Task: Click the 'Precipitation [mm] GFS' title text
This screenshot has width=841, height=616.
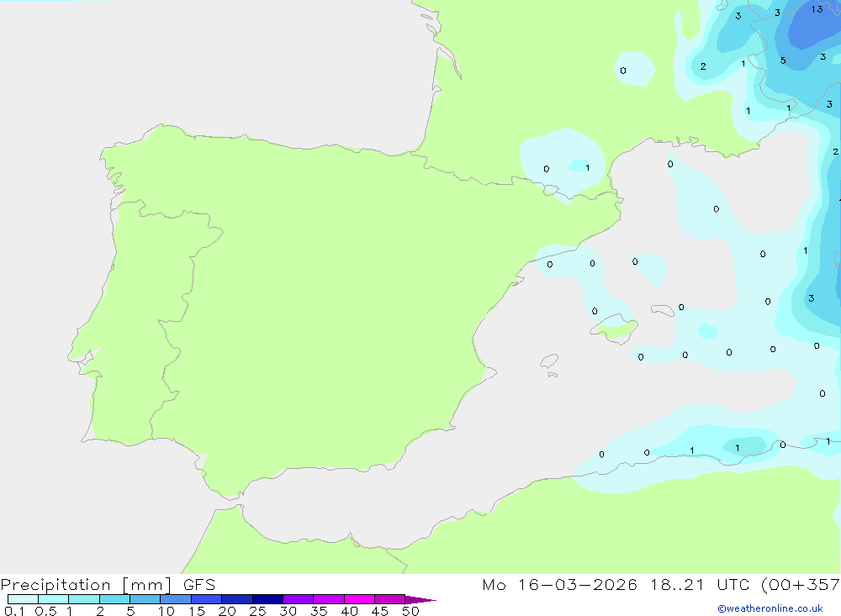Action: coord(108,585)
